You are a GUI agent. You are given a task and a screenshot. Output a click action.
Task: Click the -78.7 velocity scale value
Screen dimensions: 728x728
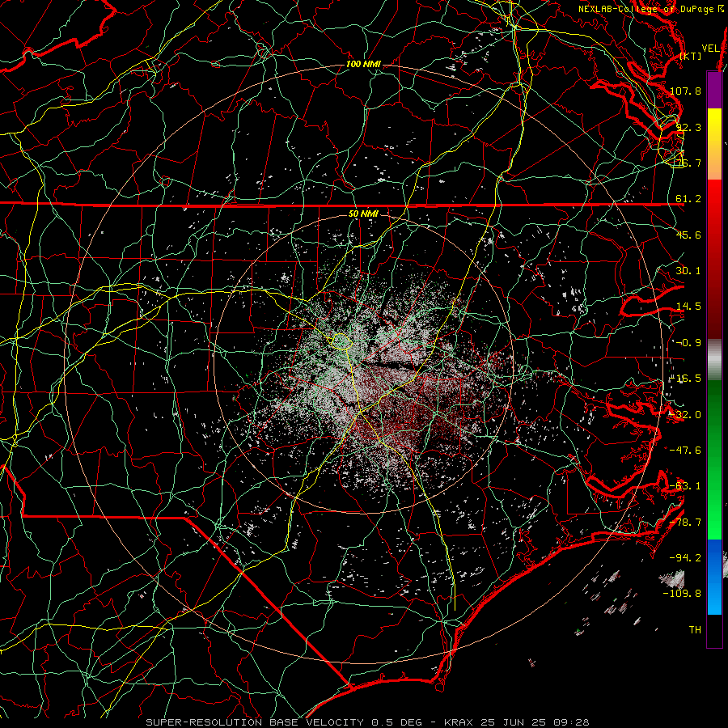(x=685, y=523)
